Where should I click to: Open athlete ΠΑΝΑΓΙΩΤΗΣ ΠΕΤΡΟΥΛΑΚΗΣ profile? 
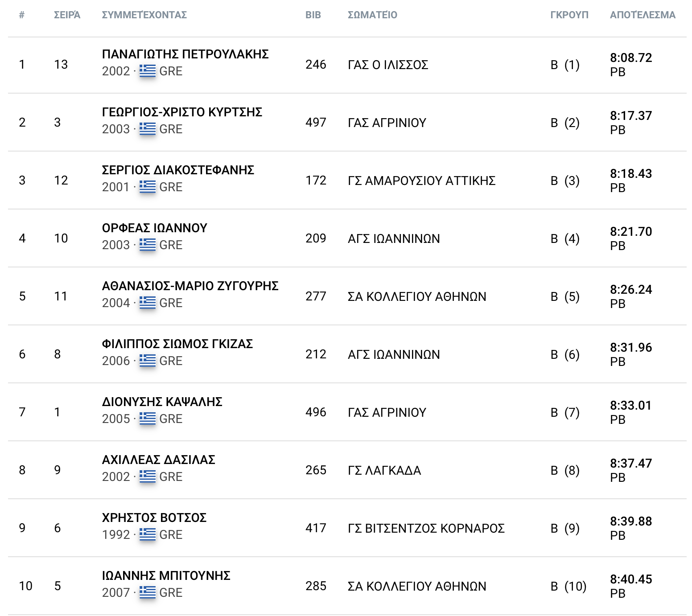pos(185,54)
